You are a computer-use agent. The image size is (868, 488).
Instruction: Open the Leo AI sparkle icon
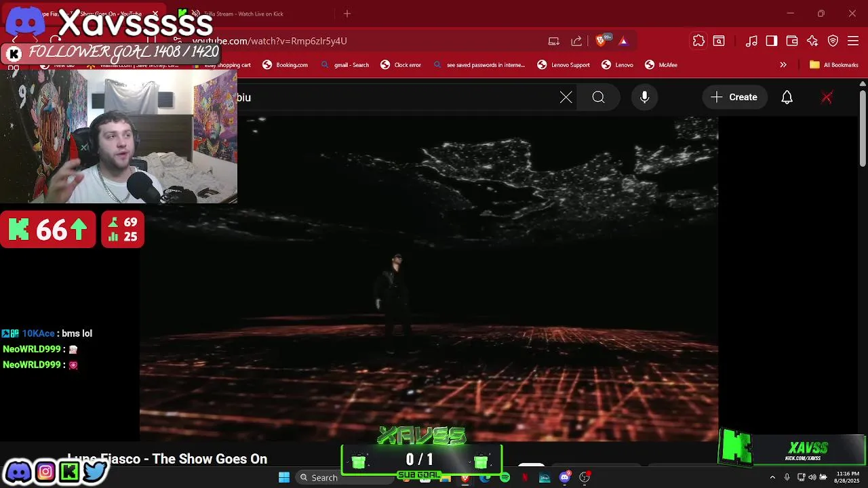pyautogui.click(x=812, y=41)
